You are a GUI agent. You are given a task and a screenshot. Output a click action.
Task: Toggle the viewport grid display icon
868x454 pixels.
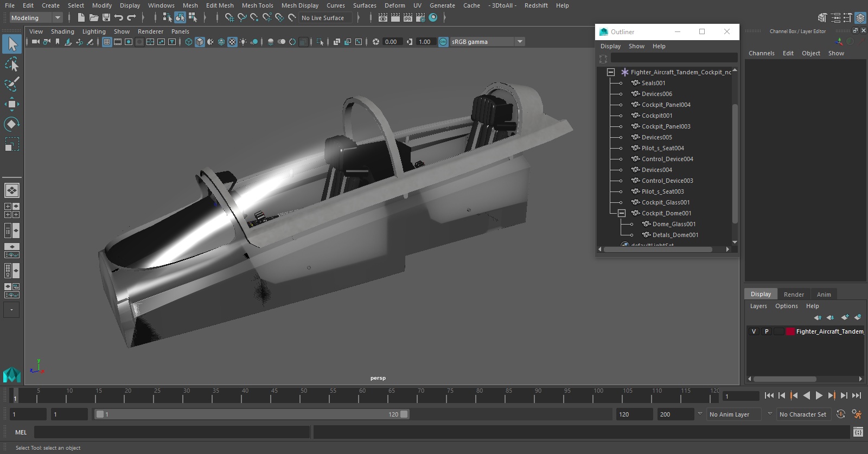point(107,42)
